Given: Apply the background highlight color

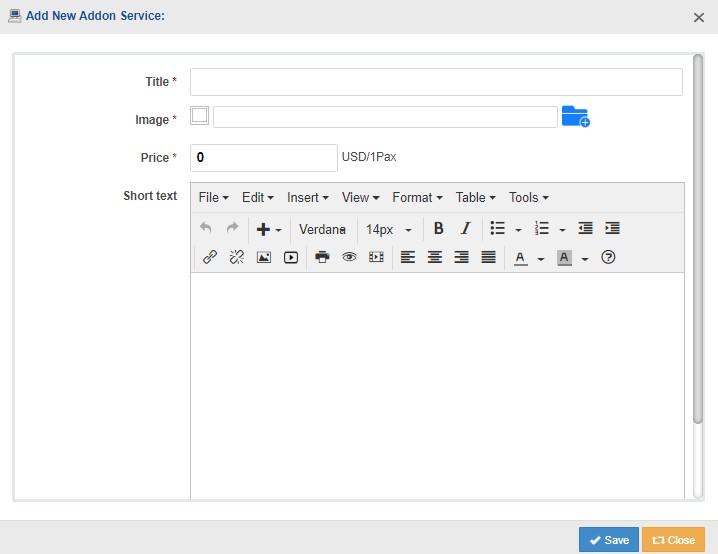Looking at the screenshot, I should pyautogui.click(x=564, y=258).
